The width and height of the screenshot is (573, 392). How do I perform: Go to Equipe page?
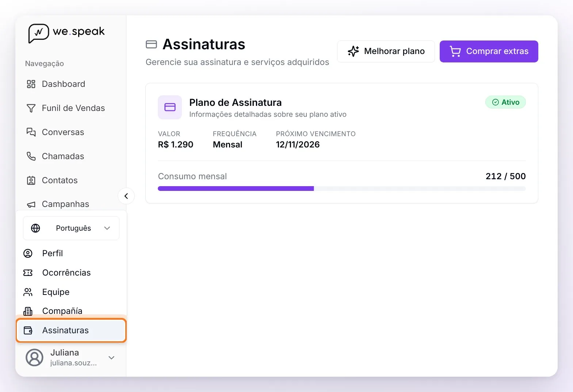click(x=71, y=292)
